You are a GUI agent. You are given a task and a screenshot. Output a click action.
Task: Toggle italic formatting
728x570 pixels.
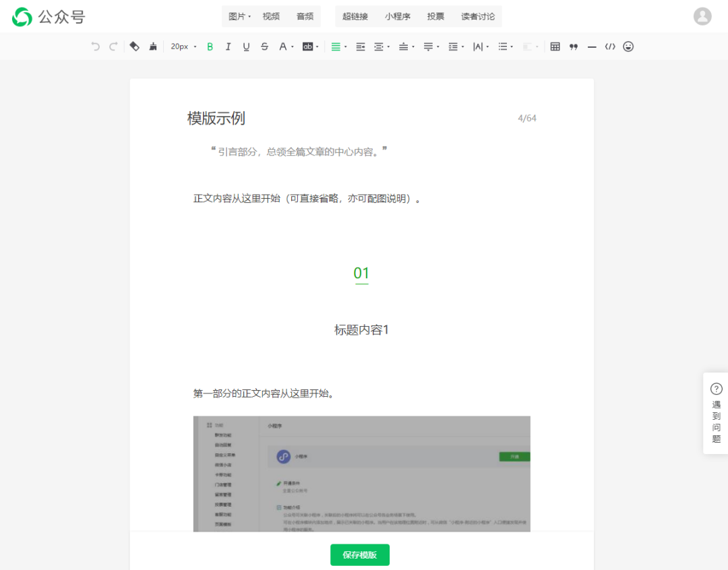pyautogui.click(x=228, y=46)
